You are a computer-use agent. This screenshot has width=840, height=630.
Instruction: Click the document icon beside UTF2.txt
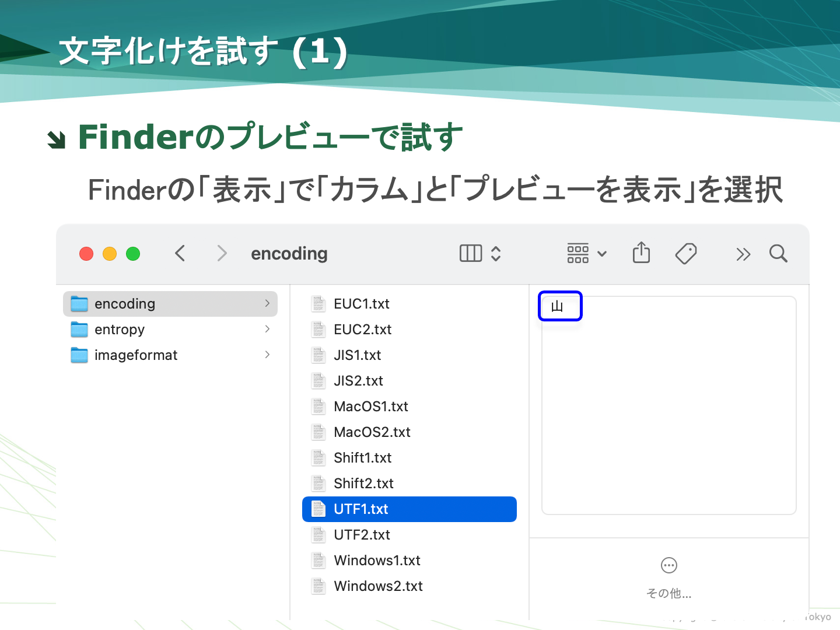(318, 535)
